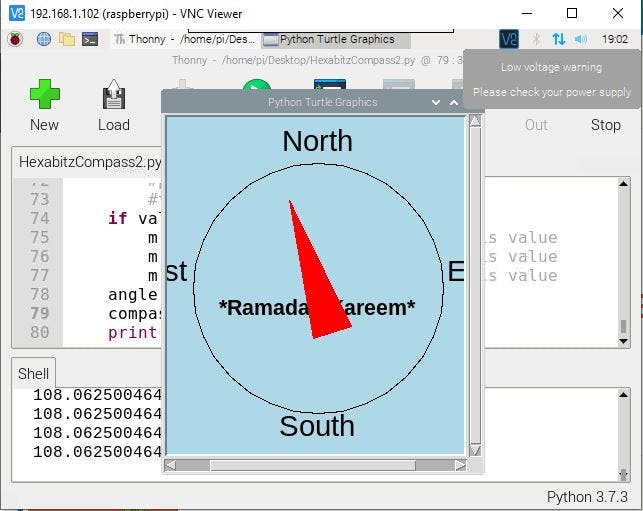Click the network transfer arrows icon

pos(558,39)
